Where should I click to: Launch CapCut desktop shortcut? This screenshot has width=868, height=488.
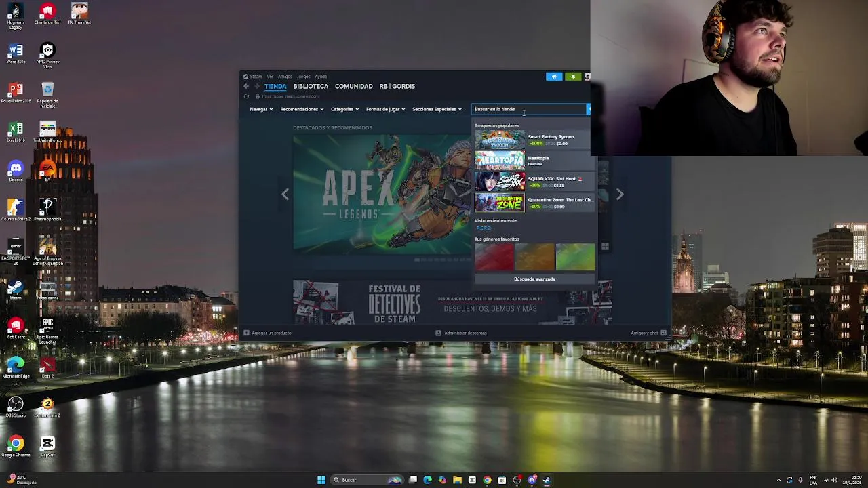(x=47, y=447)
